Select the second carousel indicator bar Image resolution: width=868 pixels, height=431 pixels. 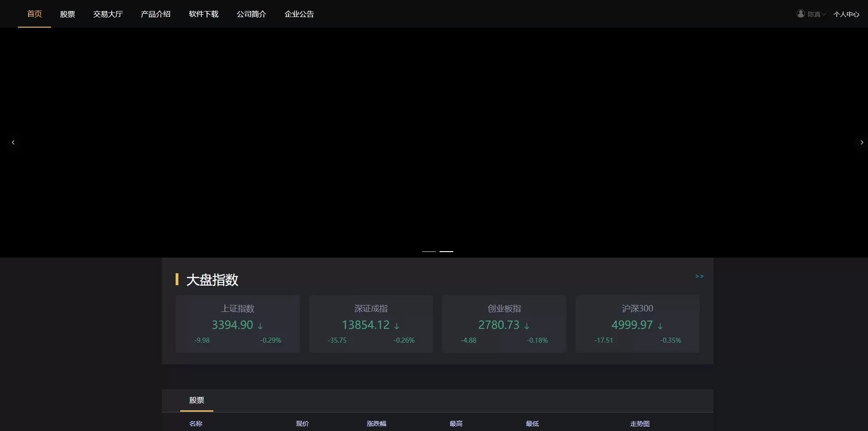(446, 252)
